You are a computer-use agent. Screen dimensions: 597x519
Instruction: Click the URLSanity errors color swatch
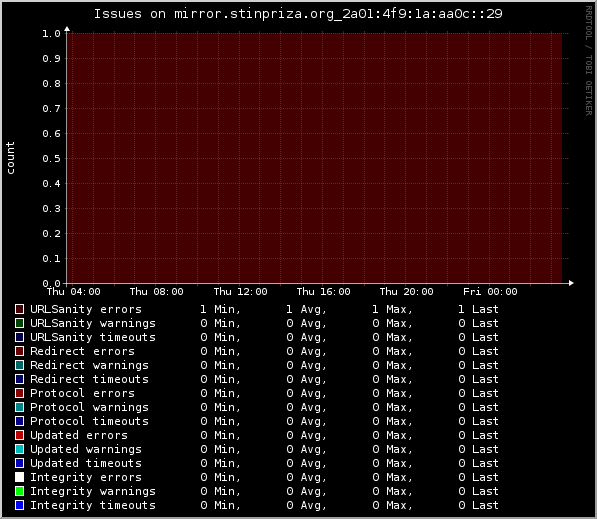[19, 309]
